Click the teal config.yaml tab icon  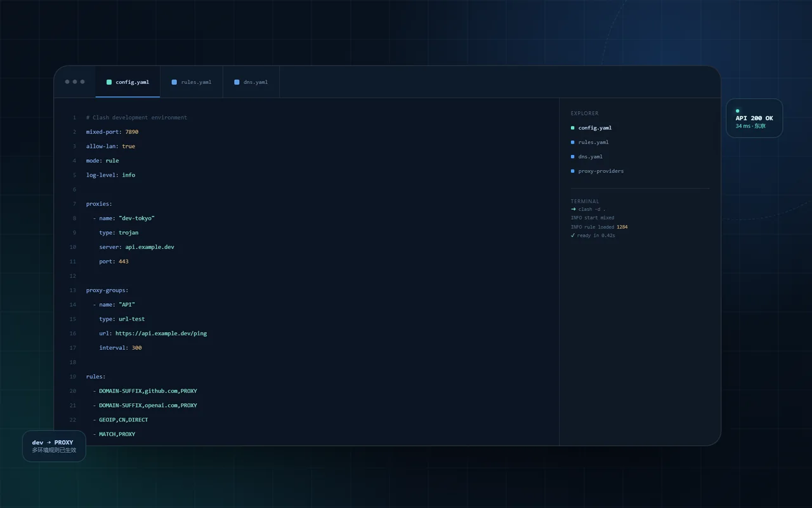[109, 82]
